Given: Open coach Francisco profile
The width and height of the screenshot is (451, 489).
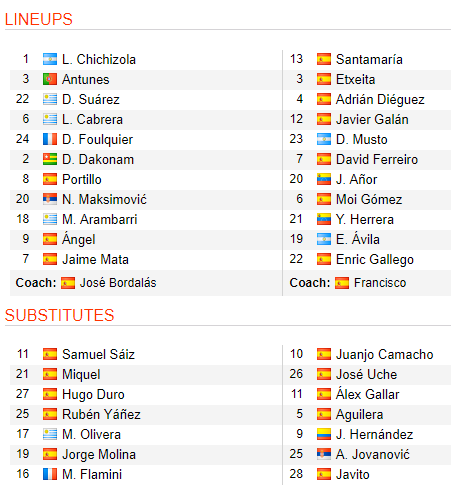Looking at the screenshot, I should click(380, 283).
